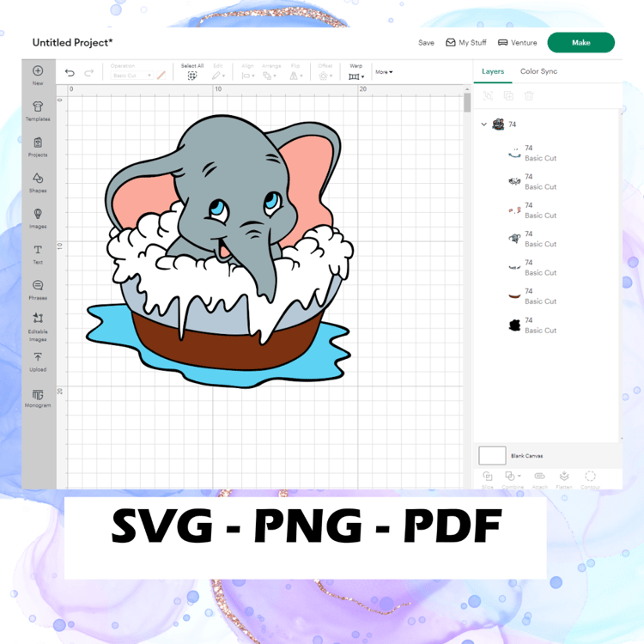Viewport: 644px width, 644px height.
Task: Click the canvas vertical scrollbar
Action: (x=467, y=103)
